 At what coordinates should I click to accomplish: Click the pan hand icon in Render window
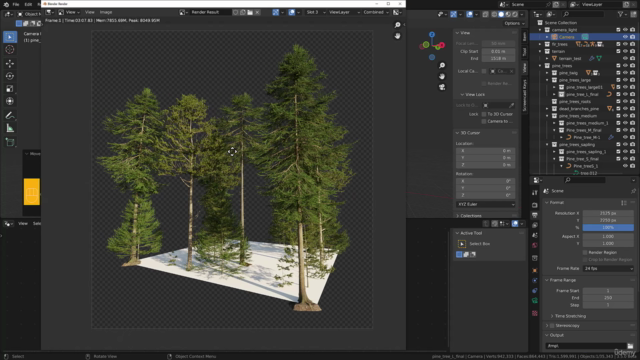(398, 36)
